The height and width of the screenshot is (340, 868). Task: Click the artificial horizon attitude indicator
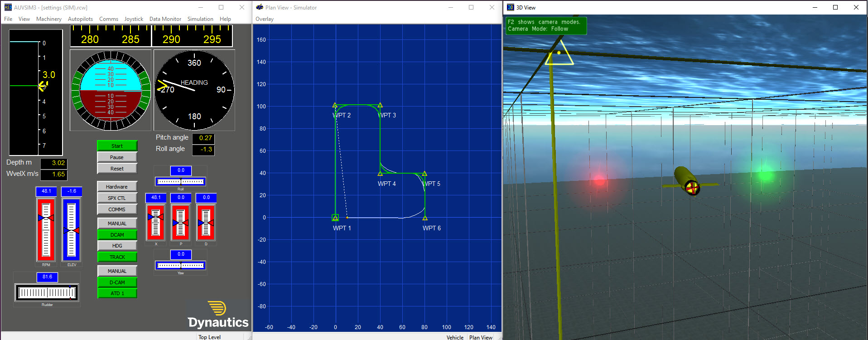pyautogui.click(x=111, y=90)
